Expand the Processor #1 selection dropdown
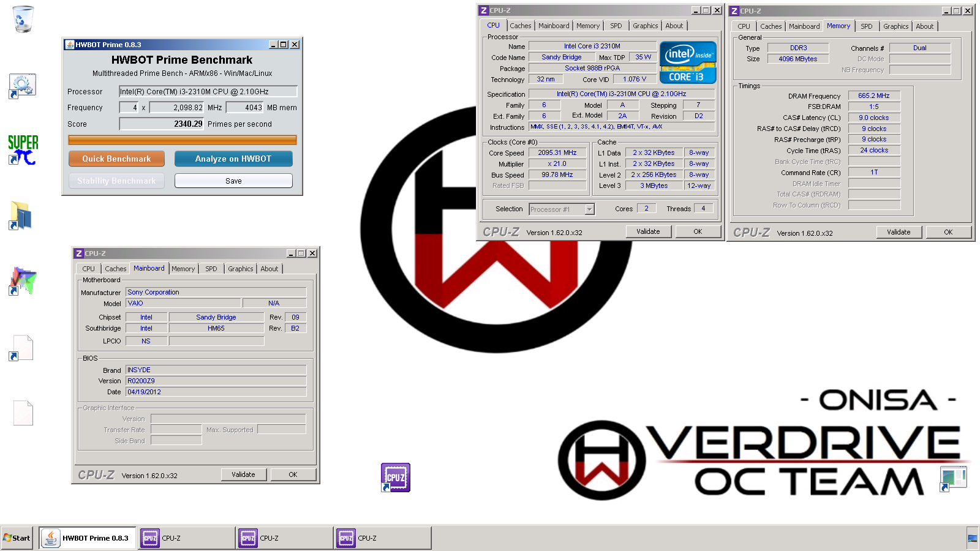Screen dimensions: 980x551 (589, 209)
